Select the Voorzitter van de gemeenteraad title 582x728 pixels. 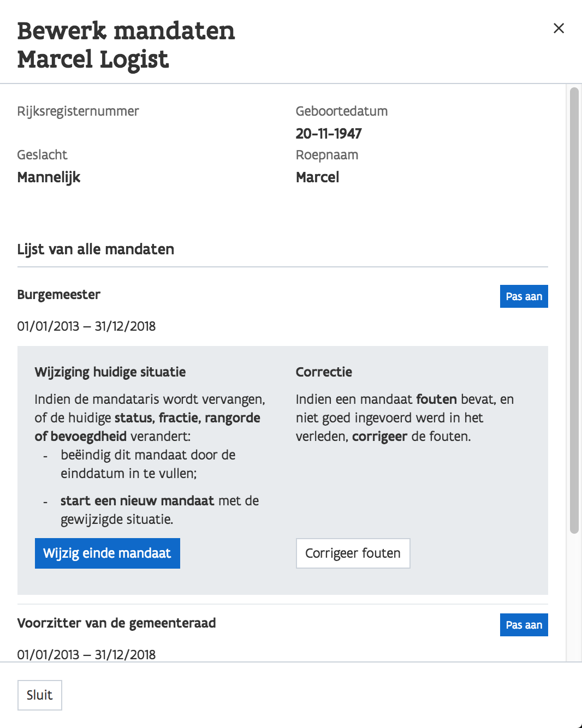pyautogui.click(x=116, y=623)
